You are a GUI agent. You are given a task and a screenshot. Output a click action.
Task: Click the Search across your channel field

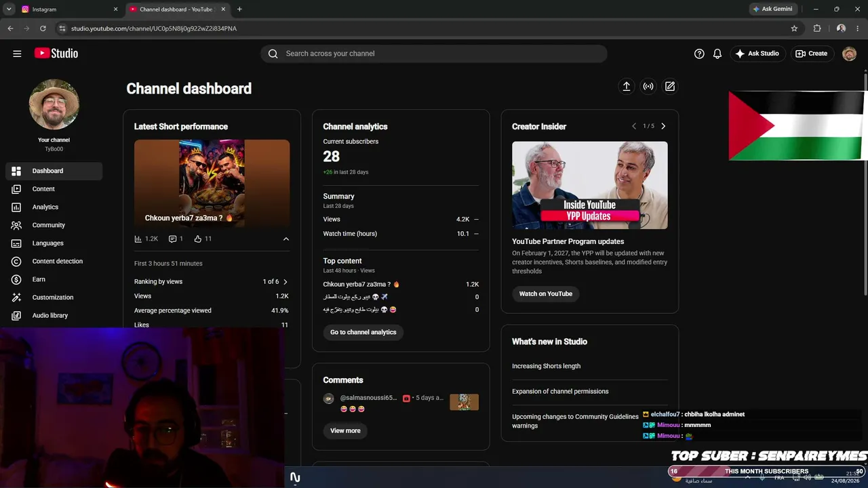coord(434,54)
